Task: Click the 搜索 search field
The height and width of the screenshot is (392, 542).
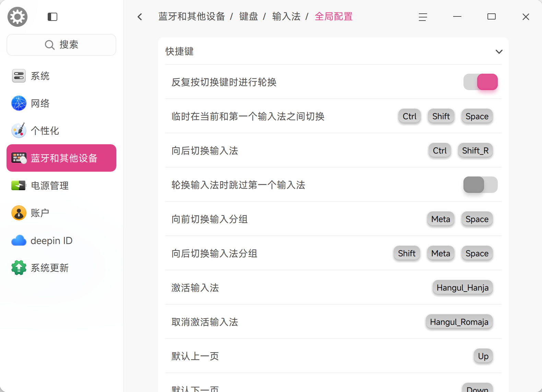Action: click(x=61, y=45)
